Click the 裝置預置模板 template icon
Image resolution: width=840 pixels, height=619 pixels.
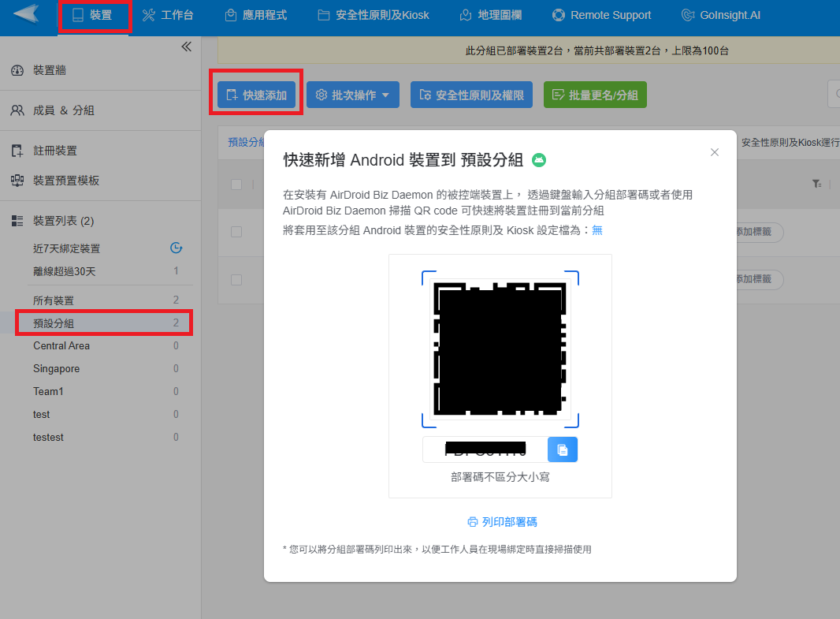(x=17, y=181)
